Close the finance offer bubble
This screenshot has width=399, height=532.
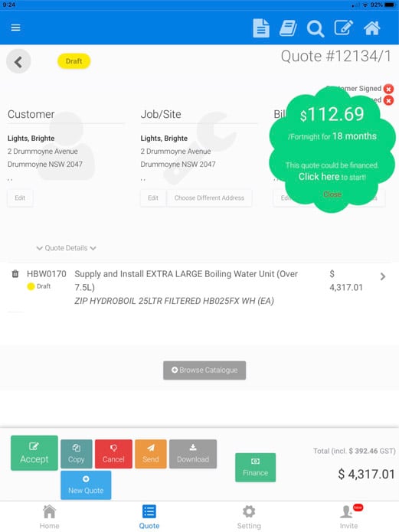point(332,194)
